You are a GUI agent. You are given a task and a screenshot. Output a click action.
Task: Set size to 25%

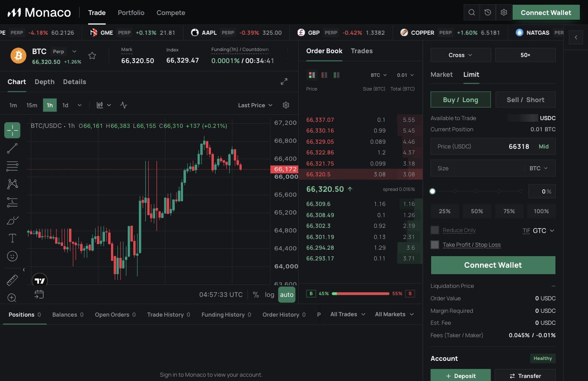444,211
